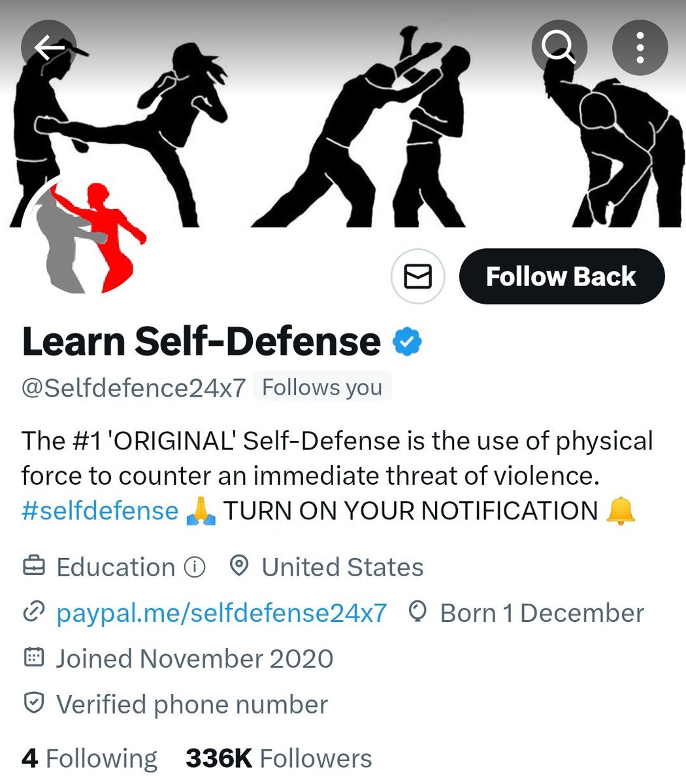
Task: Tap the blue verified badge
Action: tap(406, 342)
